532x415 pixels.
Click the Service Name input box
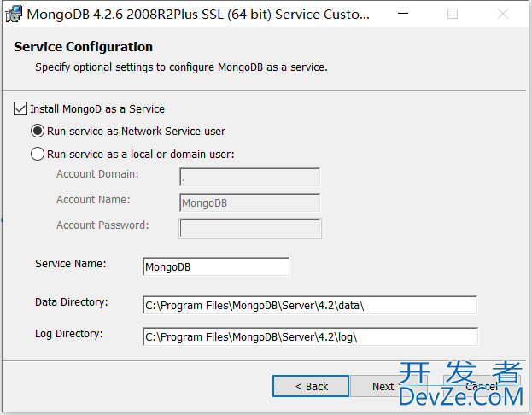(216, 266)
